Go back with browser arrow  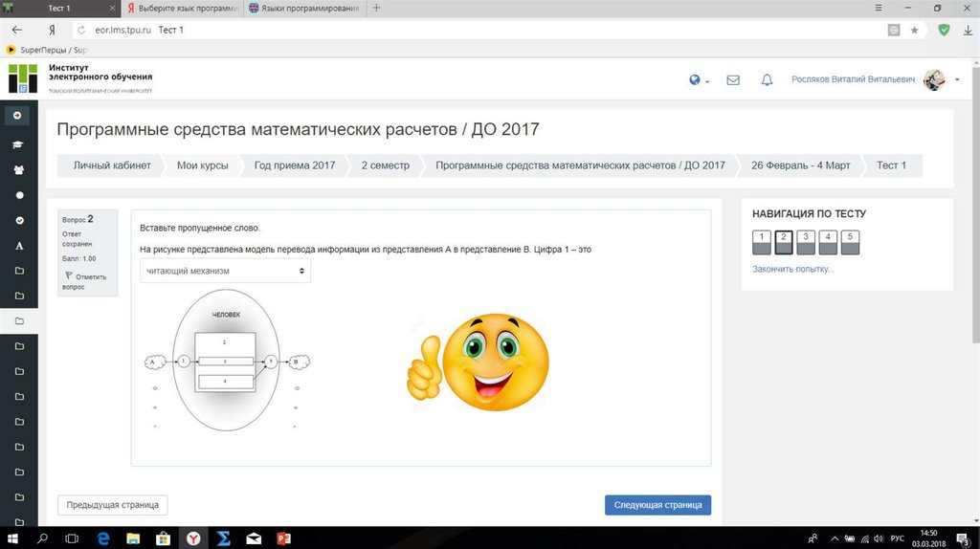17,30
